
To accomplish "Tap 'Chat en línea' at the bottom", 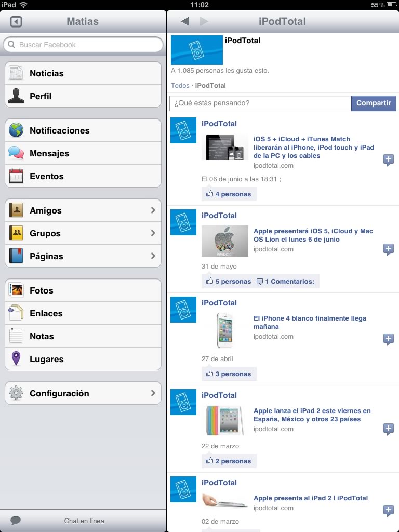I will pyautogui.click(x=84, y=521).
